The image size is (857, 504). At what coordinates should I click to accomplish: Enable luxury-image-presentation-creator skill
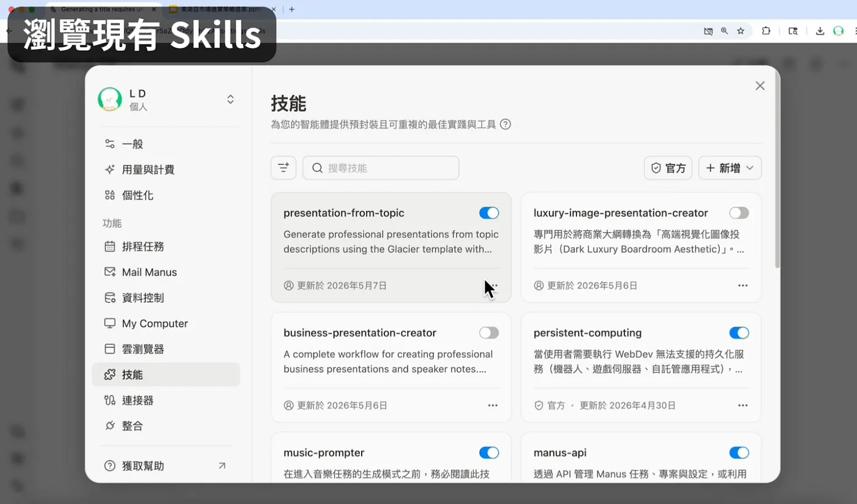pyautogui.click(x=739, y=213)
